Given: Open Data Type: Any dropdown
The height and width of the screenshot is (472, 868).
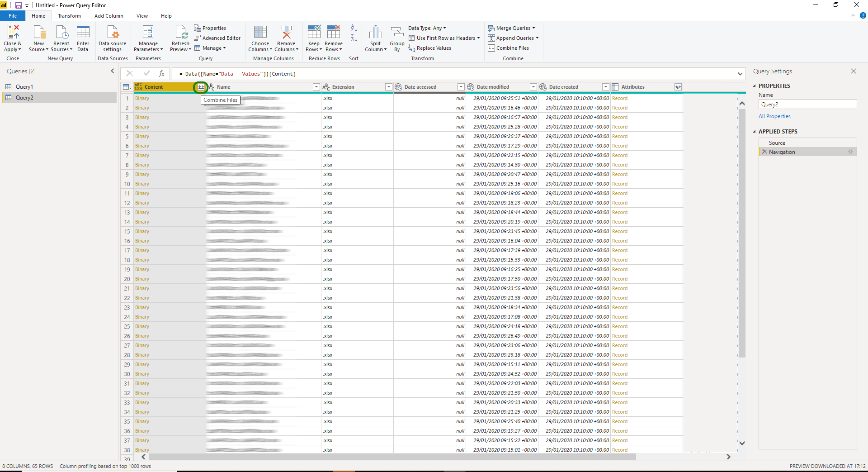Looking at the screenshot, I should (x=427, y=28).
